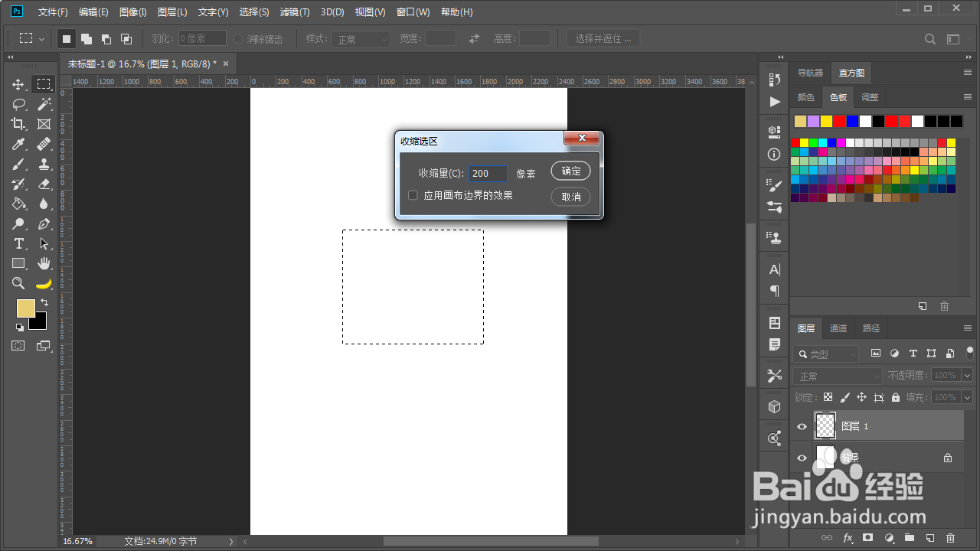Image resolution: width=980 pixels, height=551 pixels.
Task: Click the zoom percentage field 16.67%
Action: pos(77,541)
